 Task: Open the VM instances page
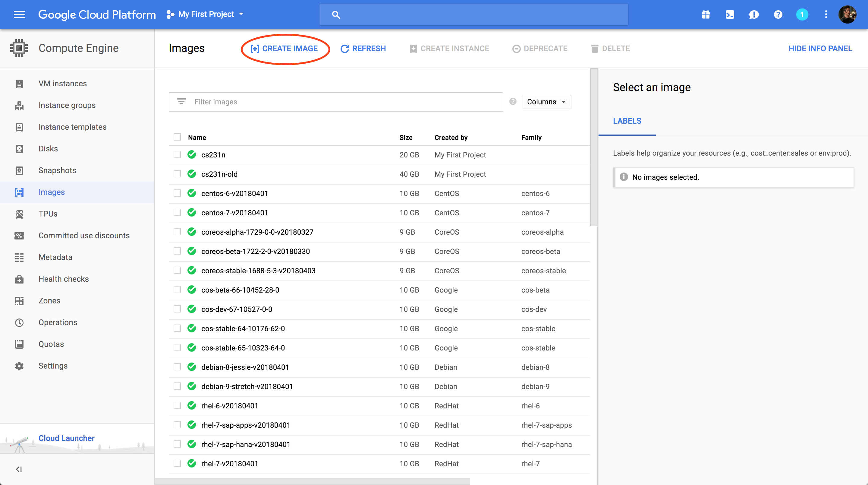63,84
